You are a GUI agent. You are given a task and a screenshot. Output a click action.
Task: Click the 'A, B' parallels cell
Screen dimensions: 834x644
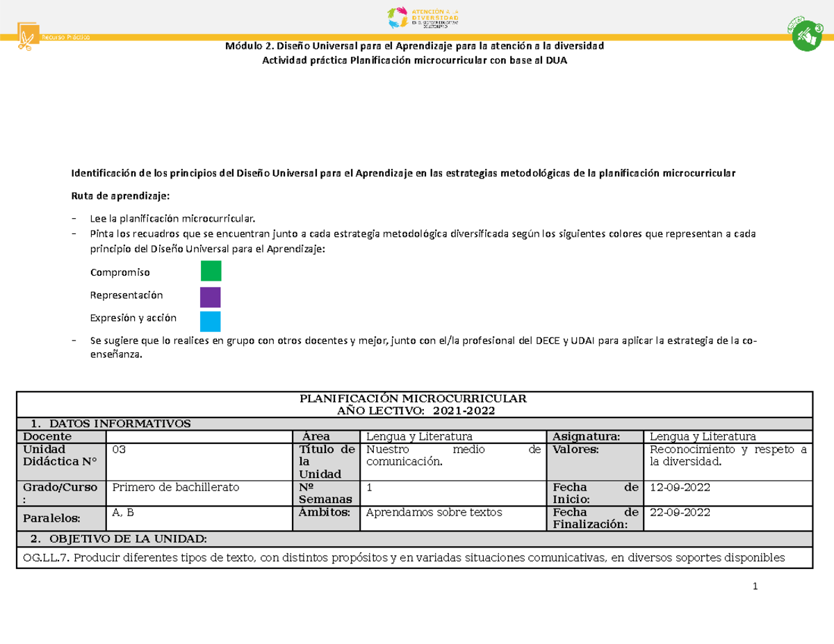[200, 519]
